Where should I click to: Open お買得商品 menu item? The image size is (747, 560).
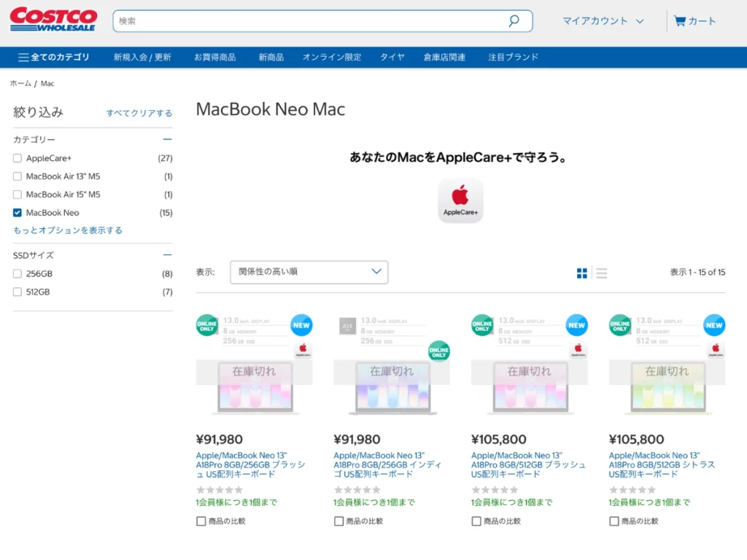coord(215,57)
